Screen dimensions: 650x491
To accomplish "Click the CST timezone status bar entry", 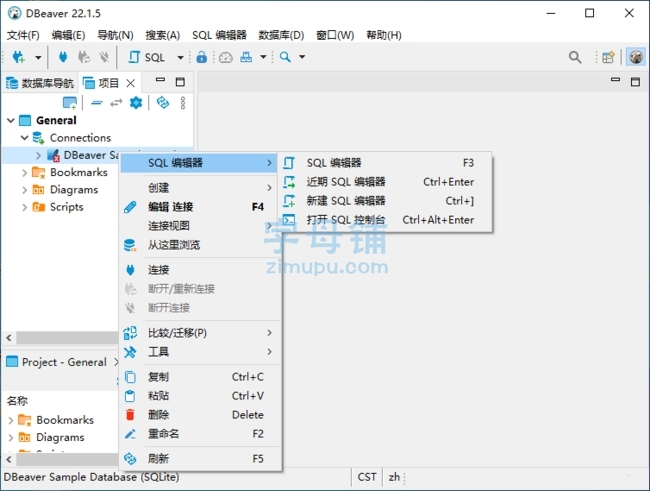I will (x=367, y=477).
